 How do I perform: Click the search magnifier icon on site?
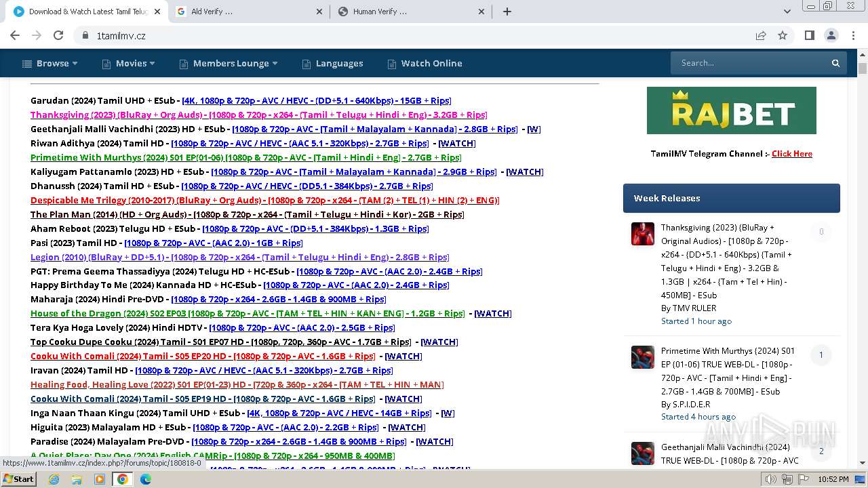pyautogui.click(x=835, y=63)
